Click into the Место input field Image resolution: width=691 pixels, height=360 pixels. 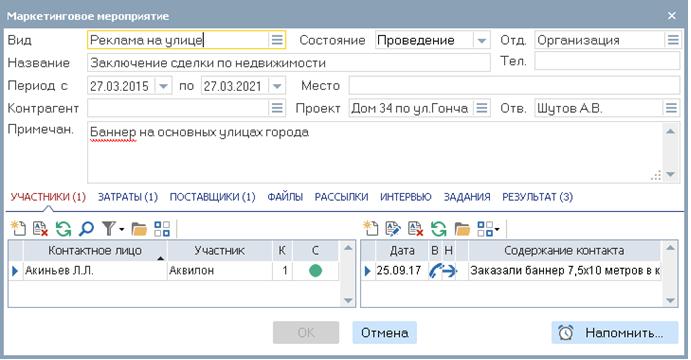coord(514,85)
